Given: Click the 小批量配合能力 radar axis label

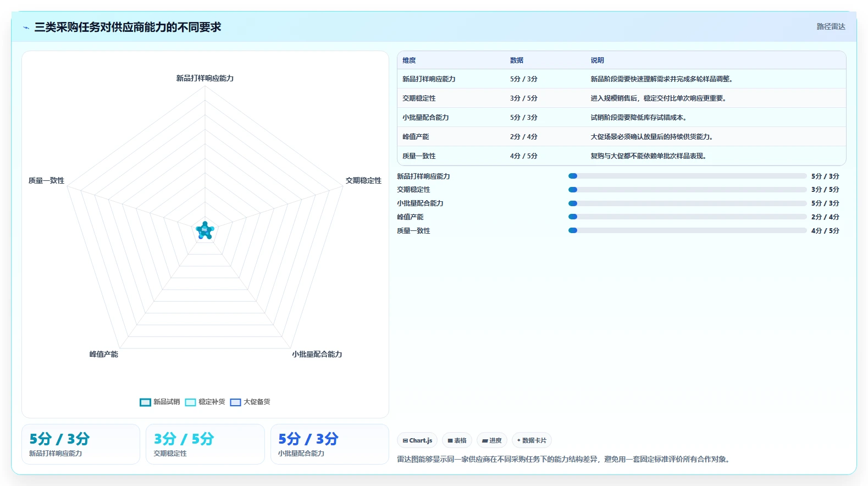Looking at the screenshot, I should (317, 354).
